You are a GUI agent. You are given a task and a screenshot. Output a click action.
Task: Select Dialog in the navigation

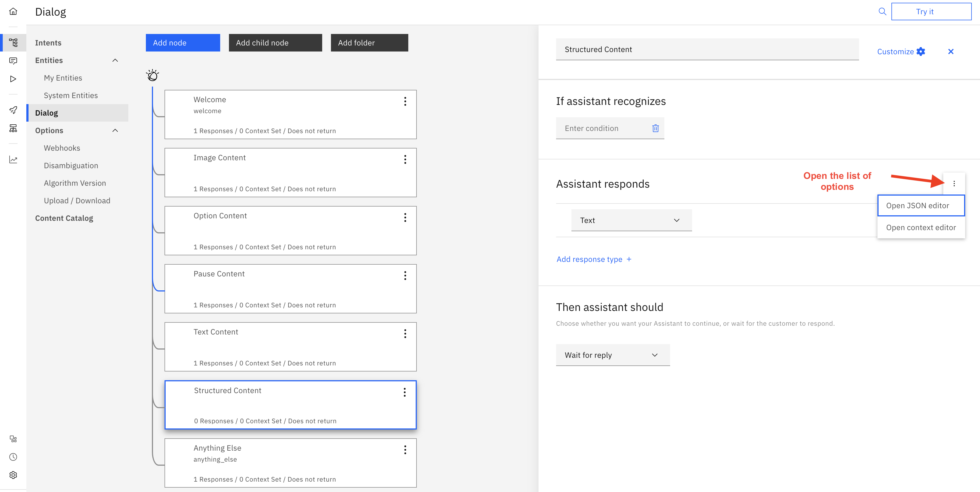pos(78,113)
